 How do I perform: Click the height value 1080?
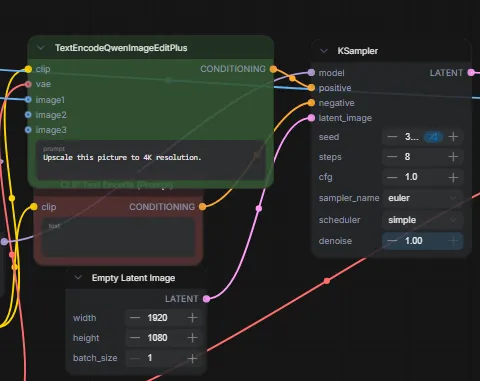tap(157, 338)
